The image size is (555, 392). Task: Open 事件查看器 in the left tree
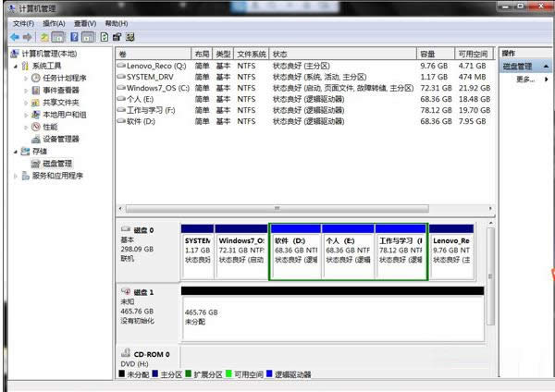coord(61,91)
